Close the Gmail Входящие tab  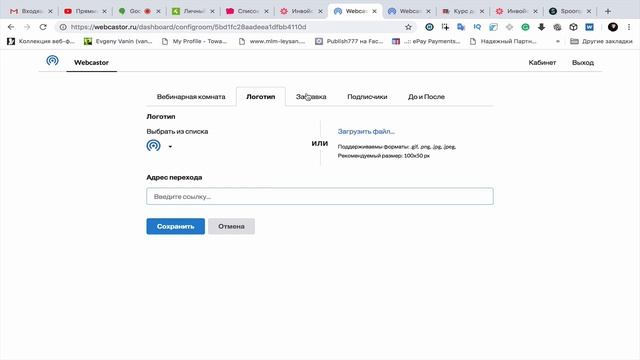point(50,11)
